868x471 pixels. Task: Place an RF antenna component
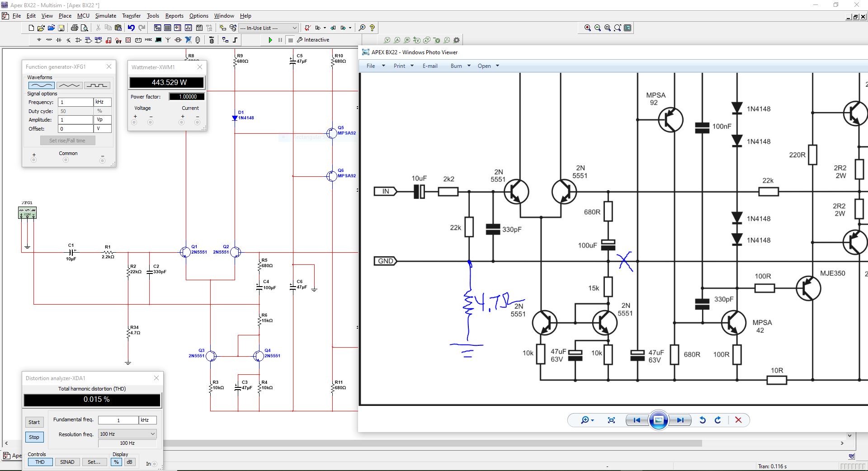tap(168, 40)
